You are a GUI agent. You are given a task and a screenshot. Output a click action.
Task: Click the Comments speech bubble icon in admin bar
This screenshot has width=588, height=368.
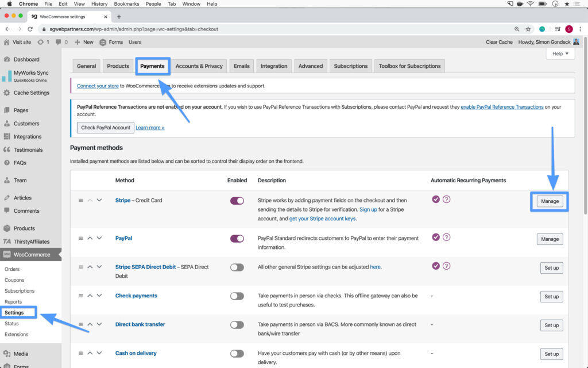(59, 42)
